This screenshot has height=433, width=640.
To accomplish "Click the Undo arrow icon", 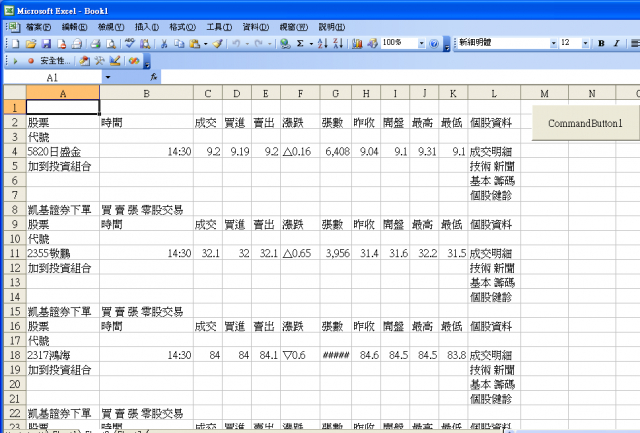I will (236, 43).
